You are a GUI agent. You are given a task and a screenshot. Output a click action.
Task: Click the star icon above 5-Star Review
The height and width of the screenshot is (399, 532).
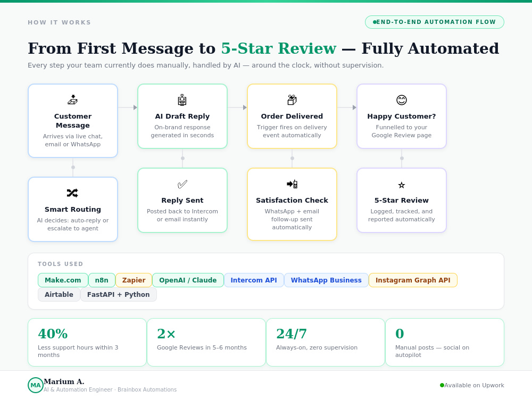pyautogui.click(x=401, y=185)
